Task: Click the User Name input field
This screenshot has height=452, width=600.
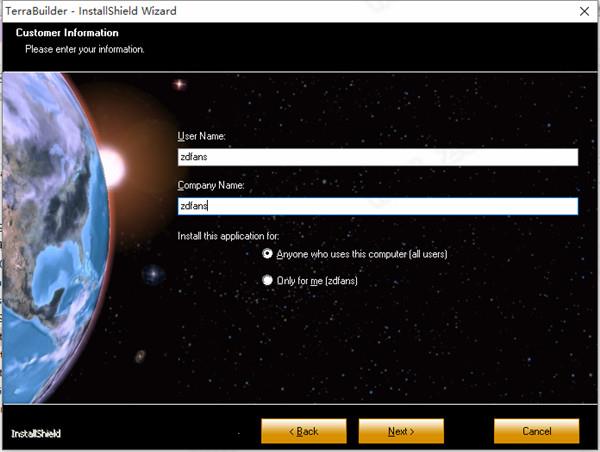Action: (x=378, y=157)
